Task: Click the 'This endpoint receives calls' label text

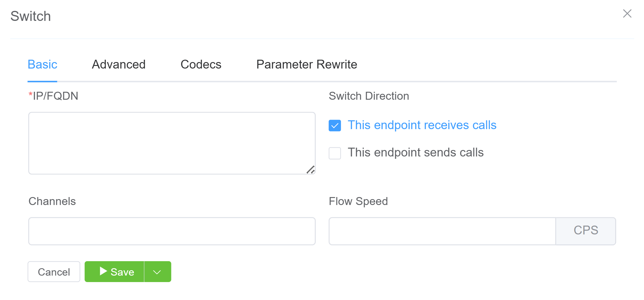Action: coord(422,125)
